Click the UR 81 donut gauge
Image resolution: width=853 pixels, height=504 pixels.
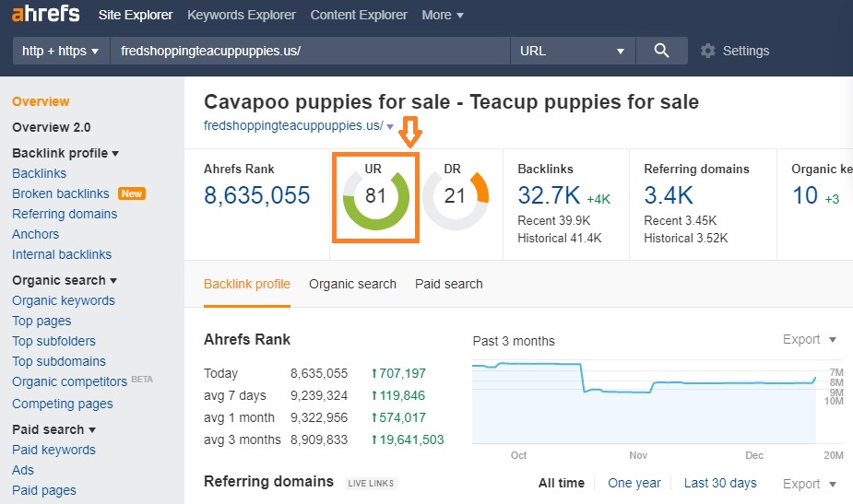point(375,196)
